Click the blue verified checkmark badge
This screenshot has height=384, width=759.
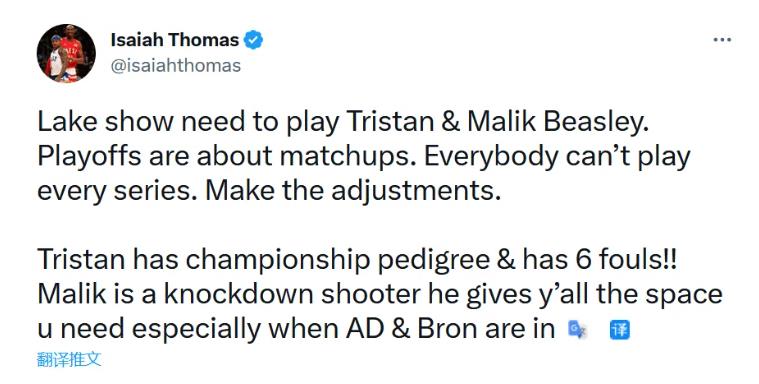click(x=253, y=40)
